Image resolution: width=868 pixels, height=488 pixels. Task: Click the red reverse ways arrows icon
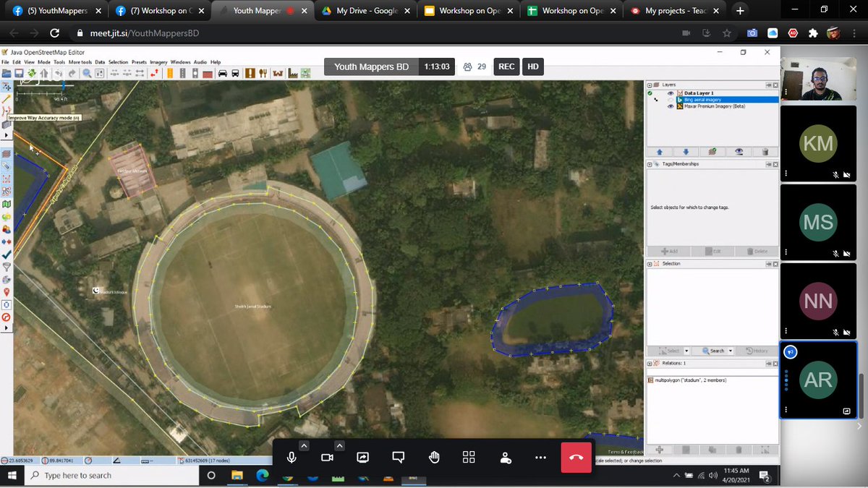pyautogui.click(x=154, y=74)
